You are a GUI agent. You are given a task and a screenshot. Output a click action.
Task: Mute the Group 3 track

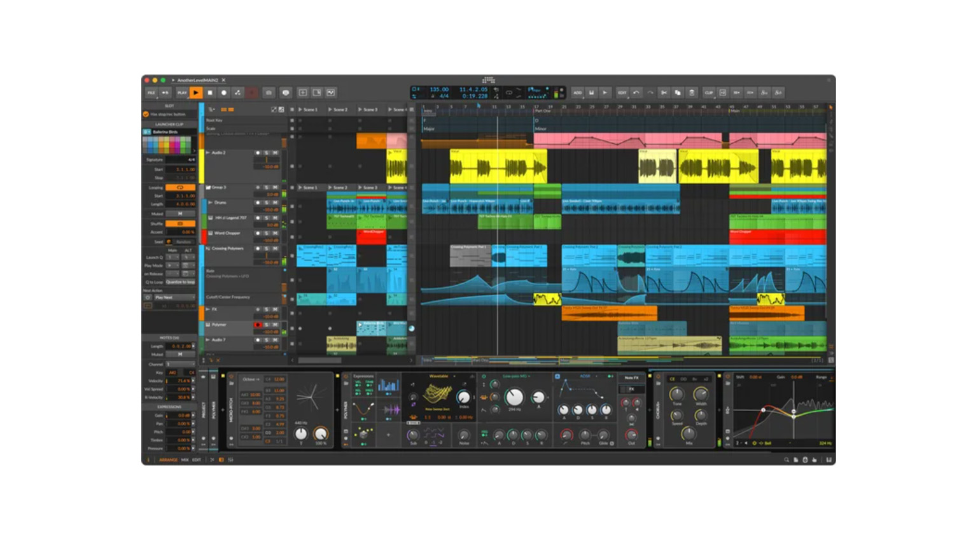tap(275, 188)
